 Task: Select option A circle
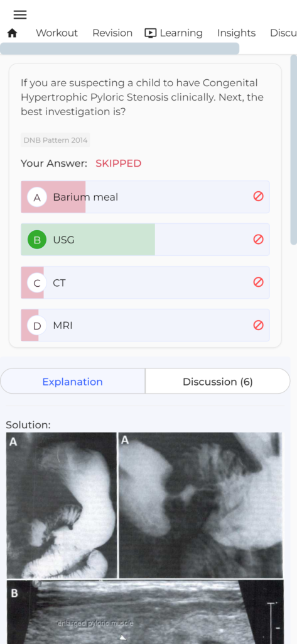point(37,197)
